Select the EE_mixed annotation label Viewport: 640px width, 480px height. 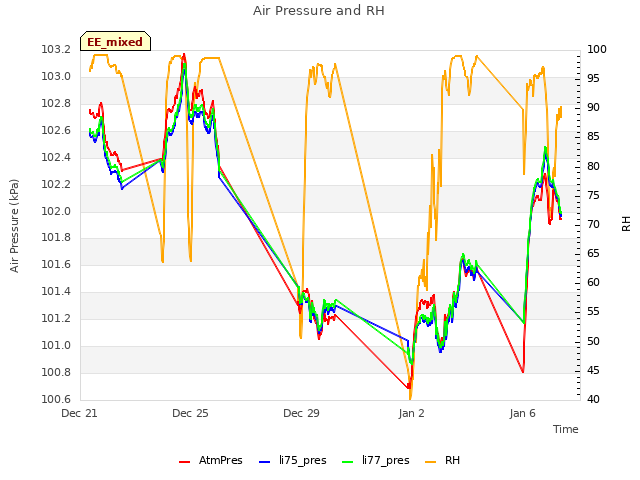pyautogui.click(x=115, y=41)
